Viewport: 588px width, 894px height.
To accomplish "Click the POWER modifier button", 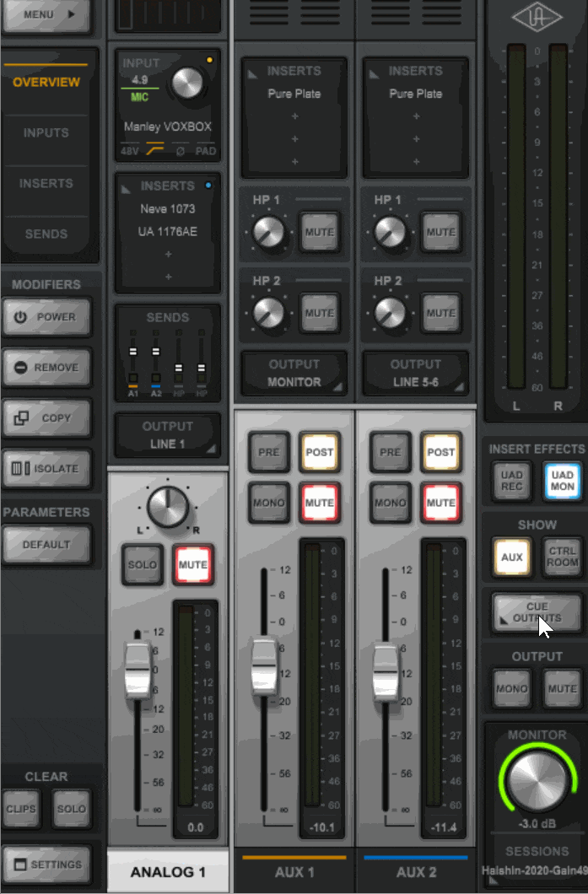I will click(46, 317).
